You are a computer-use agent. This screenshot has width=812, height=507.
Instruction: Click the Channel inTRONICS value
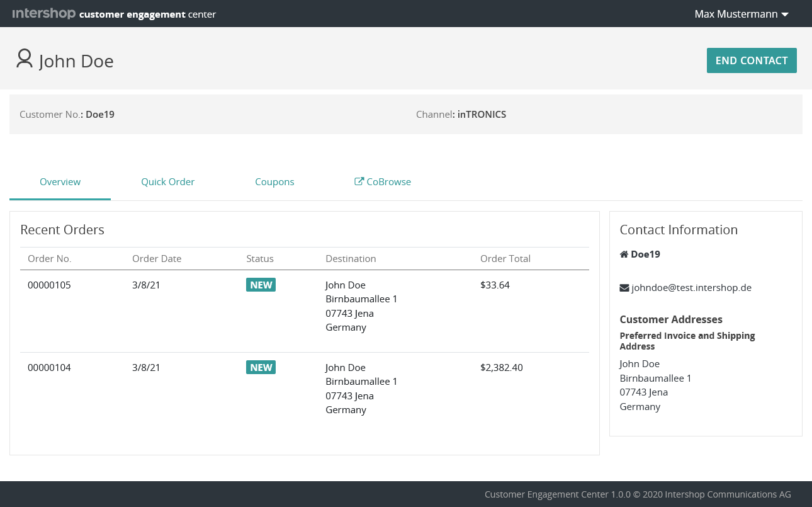[x=482, y=115]
